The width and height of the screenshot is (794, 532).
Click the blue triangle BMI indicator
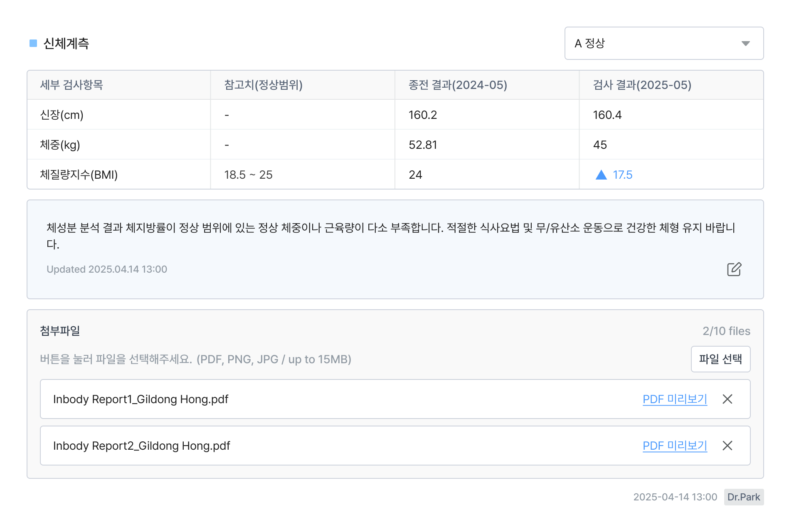coord(601,175)
